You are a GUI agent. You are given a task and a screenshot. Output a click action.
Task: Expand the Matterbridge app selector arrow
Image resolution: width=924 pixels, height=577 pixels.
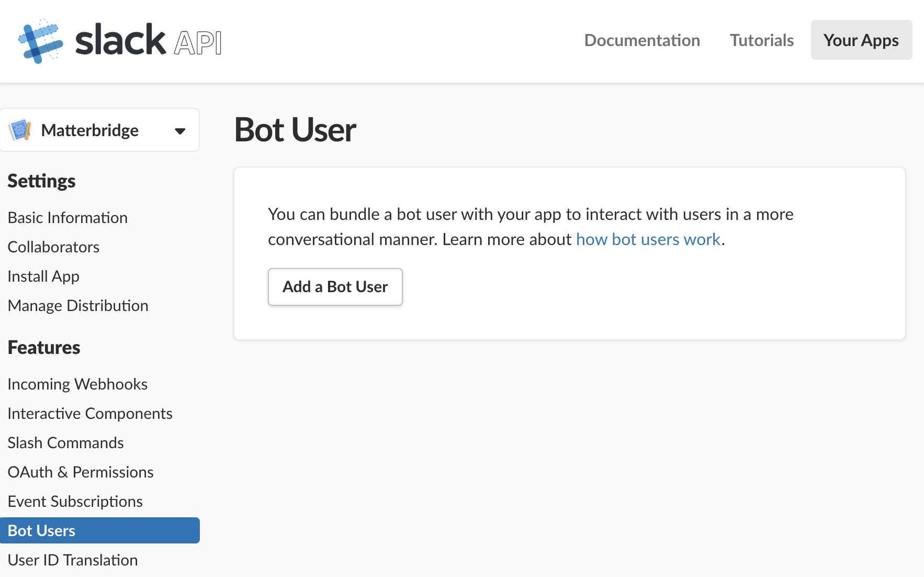[180, 131]
